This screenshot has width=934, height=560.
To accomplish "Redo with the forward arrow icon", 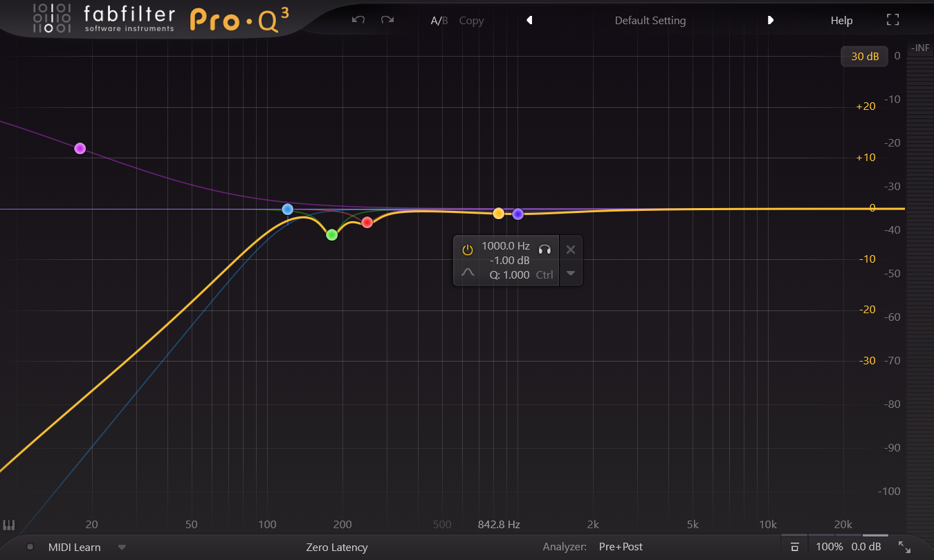I will (x=387, y=20).
